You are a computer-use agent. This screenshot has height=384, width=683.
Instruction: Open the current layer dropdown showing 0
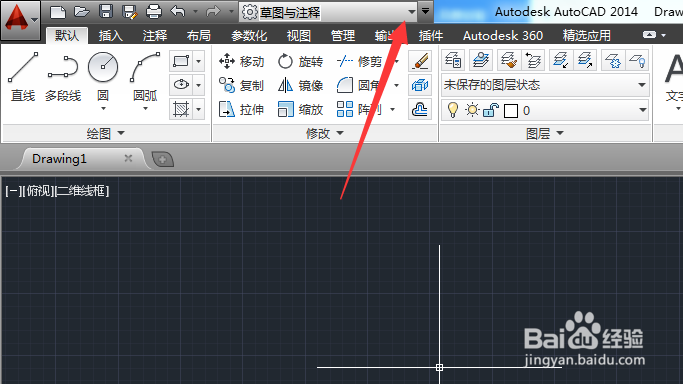545,110
